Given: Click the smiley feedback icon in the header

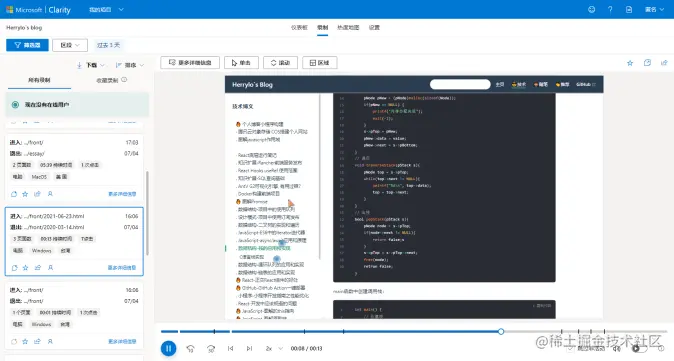Looking at the screenshot, I should click(x=591, y=9).
